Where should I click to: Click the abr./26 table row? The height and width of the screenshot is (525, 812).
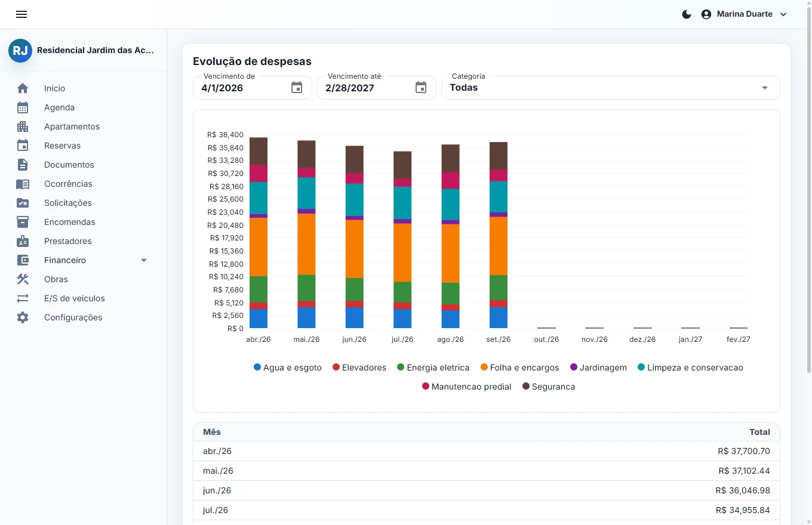(487, 452)
